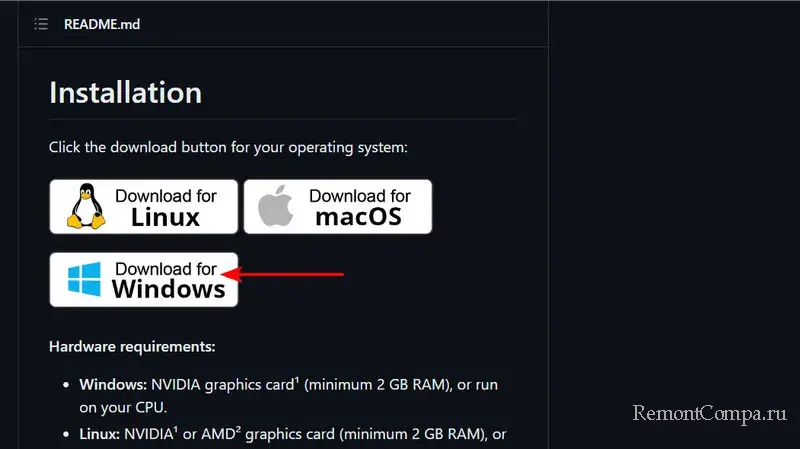Click the Windows logo icon
Image resolution: width=800 pixels, height=449 pixels.
pos(86,279)
